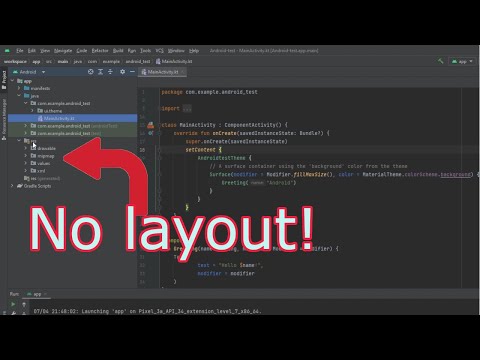
Task: Click the underlined 'background' in code
Action: click(455, 174)
